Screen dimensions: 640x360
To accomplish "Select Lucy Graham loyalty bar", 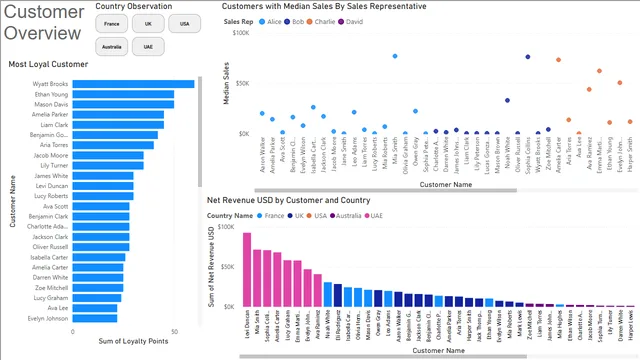I will click(x=97, y=298).
